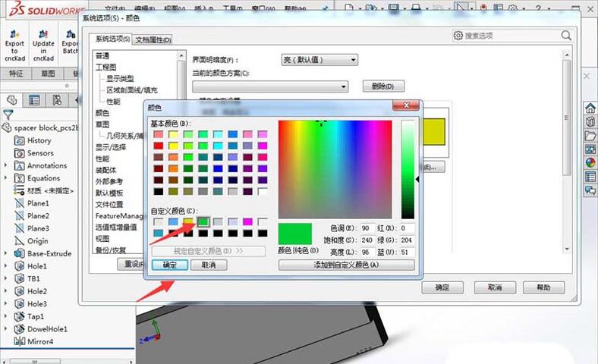
Task: Expand the Hole2 feature node
Action: pos(6,291)
